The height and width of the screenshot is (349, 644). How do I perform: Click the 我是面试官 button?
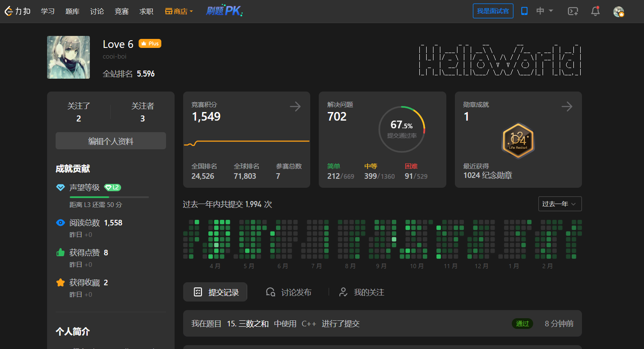(x=493, y=11)
